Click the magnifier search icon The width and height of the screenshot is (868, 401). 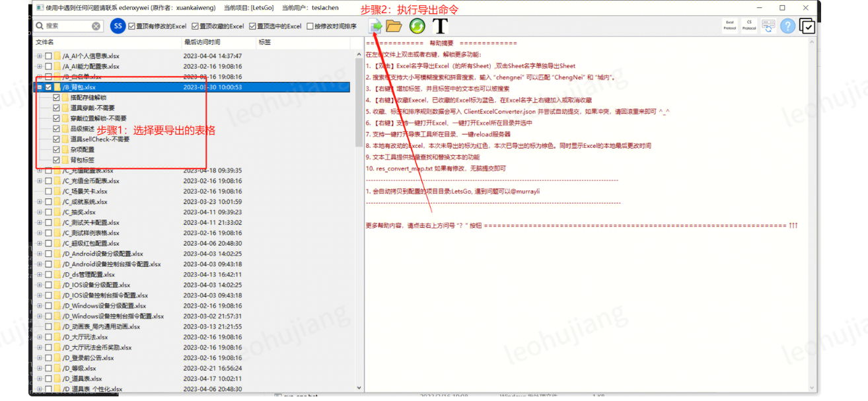(40, 26)
